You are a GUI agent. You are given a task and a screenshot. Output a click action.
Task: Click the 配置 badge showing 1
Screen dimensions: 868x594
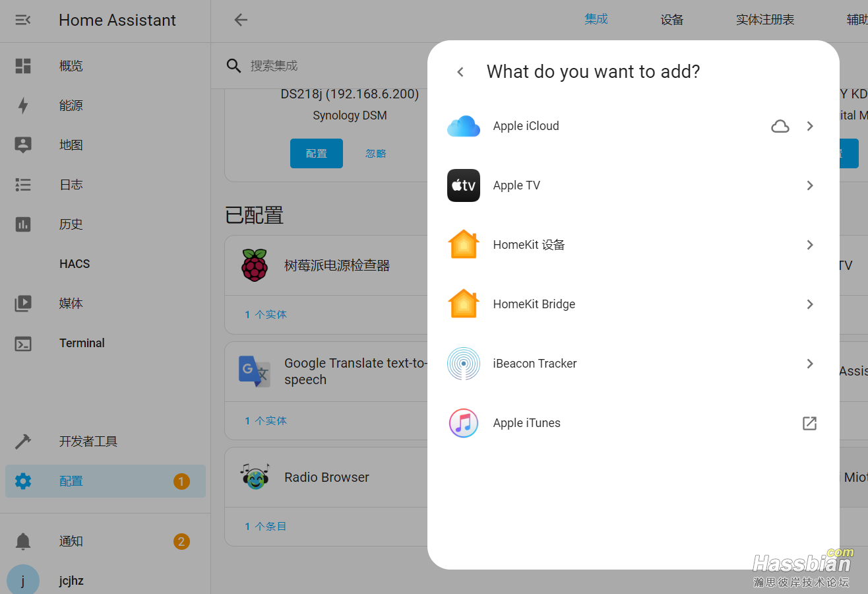(x=181, y=481)
